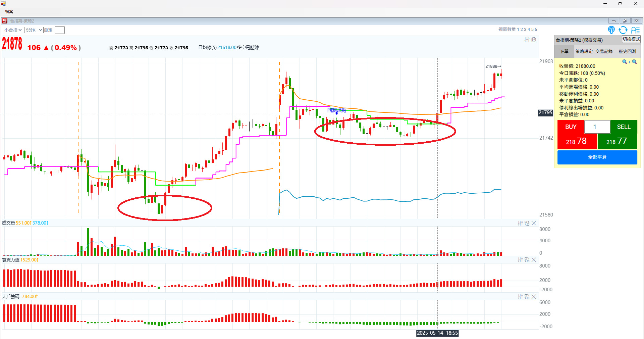This screenshot has height=339, width=644.
Task: Switch to the 歷史回測 tab
Action: point(627,51)
